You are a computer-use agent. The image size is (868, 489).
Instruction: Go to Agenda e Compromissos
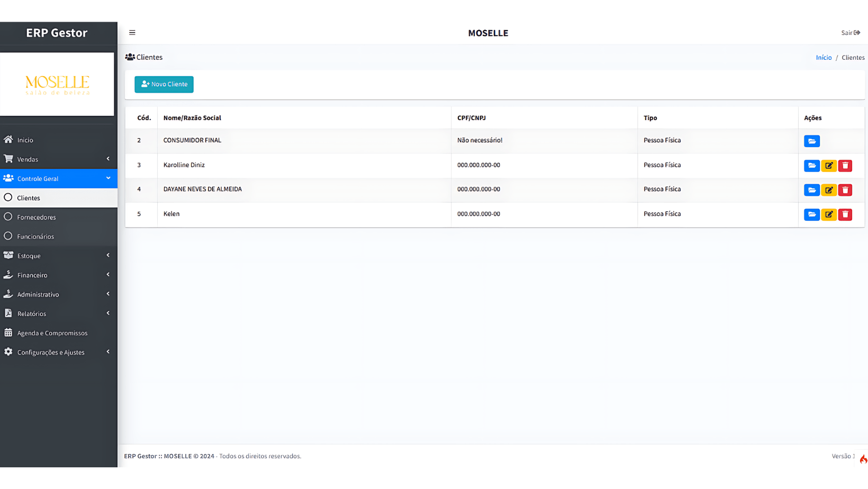(x=52, y=333)
